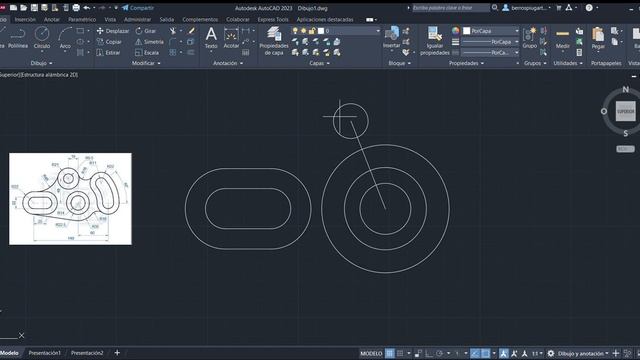Expand the Modificar panel
The width and height of the screenshot is (640, 360).
point(146,63)
